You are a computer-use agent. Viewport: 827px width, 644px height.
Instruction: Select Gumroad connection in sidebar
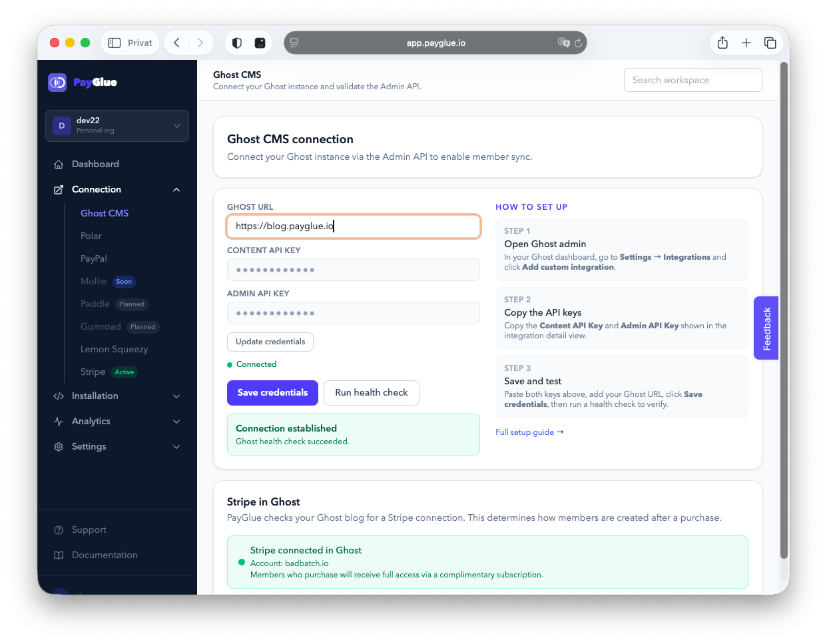pyautogui.click(x=101, y=326)
